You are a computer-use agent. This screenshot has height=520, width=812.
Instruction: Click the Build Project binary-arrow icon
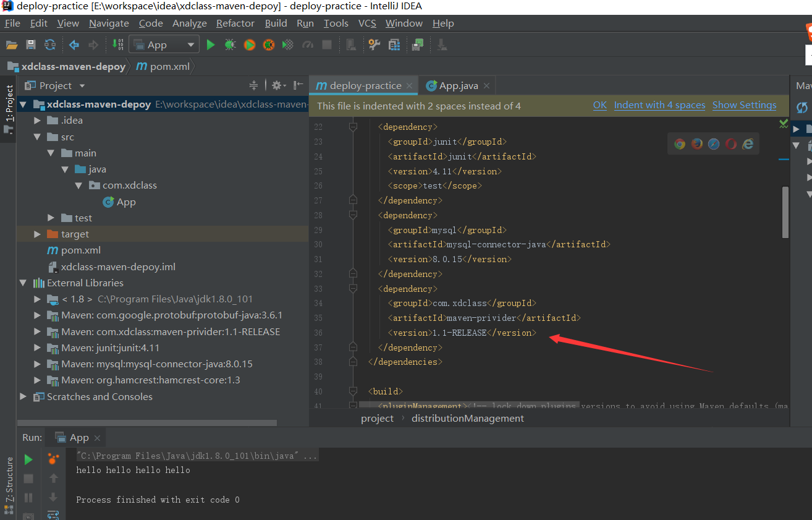point(118,45)
